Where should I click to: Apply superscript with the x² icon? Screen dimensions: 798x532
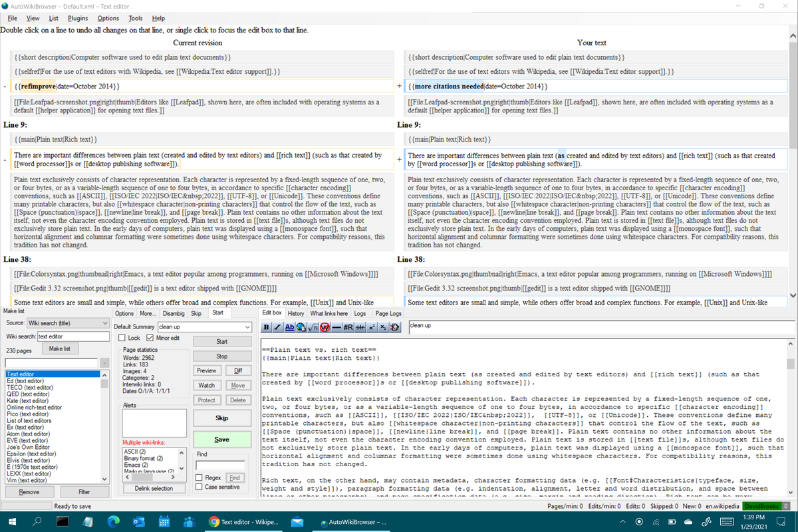coord(372,327)
